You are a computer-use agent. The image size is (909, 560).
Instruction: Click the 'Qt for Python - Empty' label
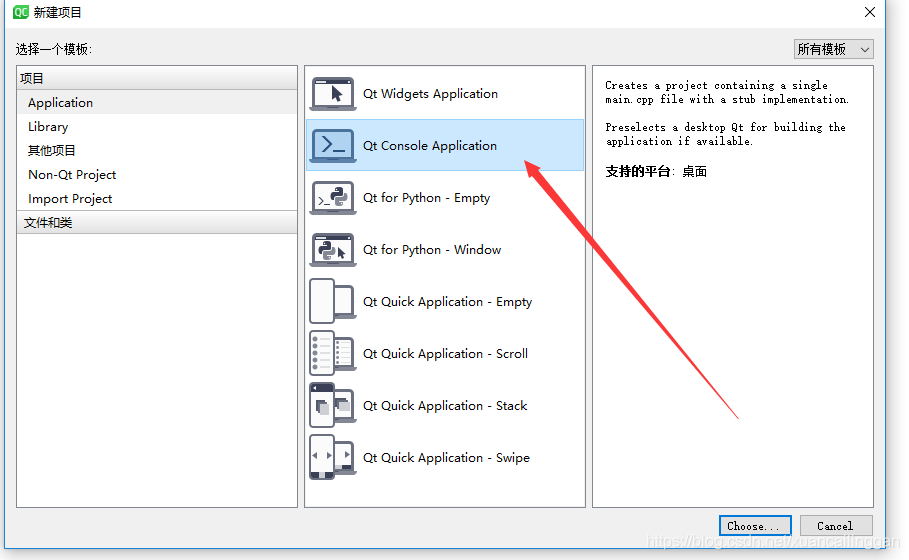coord(426,198)
